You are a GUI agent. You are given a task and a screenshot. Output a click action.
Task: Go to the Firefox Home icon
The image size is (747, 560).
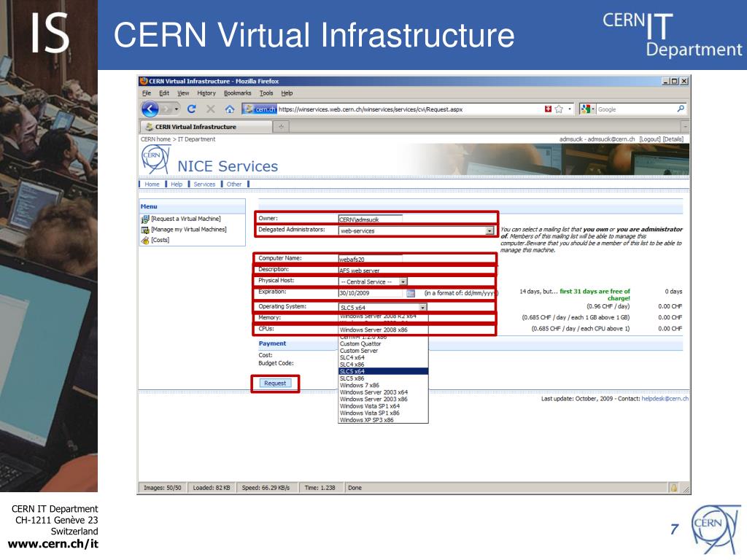click(x=230, y=109)
